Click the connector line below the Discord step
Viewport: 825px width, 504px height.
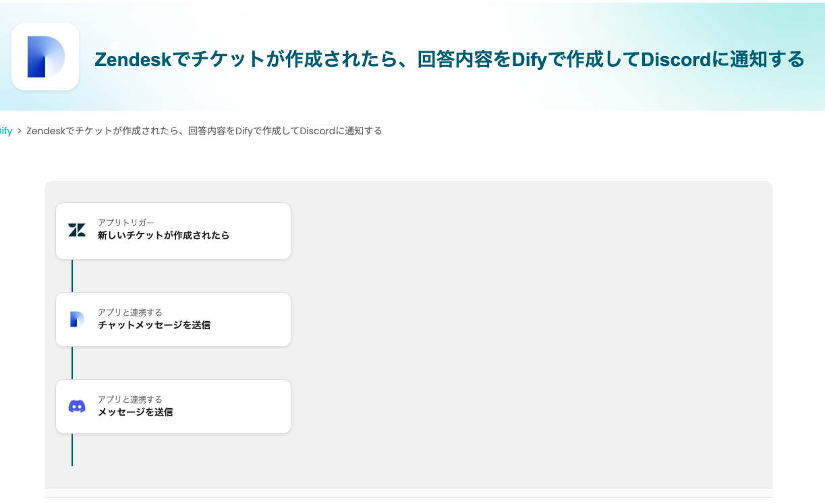[72, 449]
